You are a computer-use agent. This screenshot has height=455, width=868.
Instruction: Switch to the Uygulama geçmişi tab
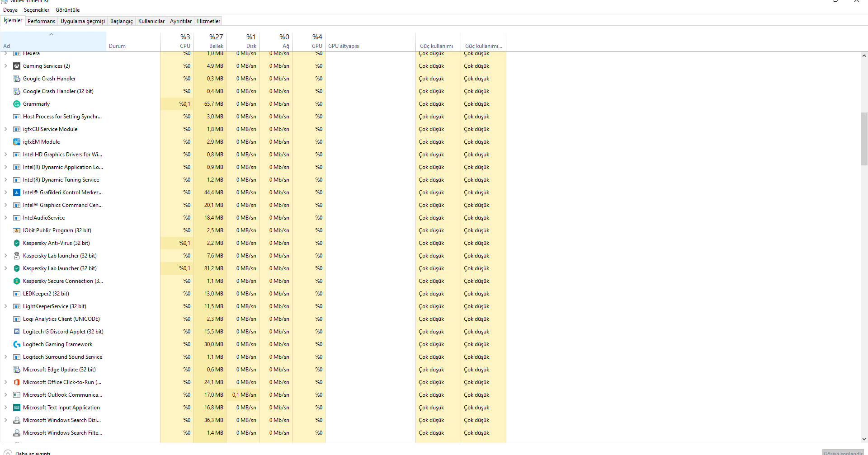[83, 21]
